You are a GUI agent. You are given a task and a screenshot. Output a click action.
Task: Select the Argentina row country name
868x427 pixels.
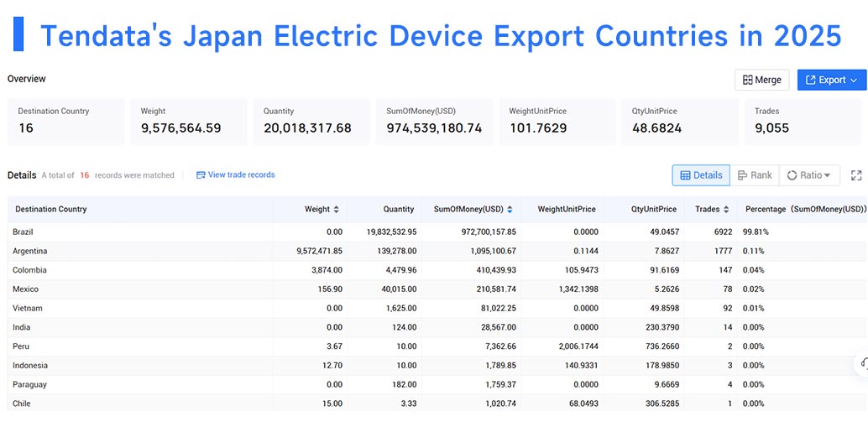pos(30,251)
